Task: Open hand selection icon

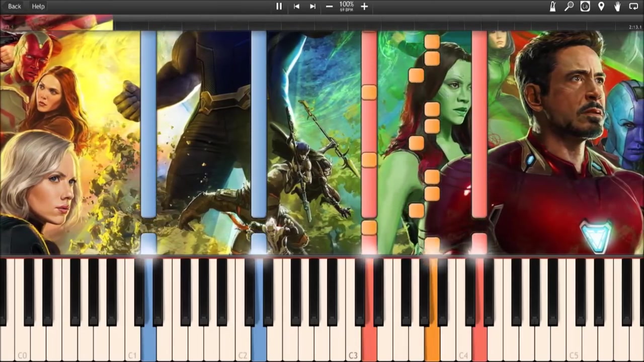Action: [617, 7]
